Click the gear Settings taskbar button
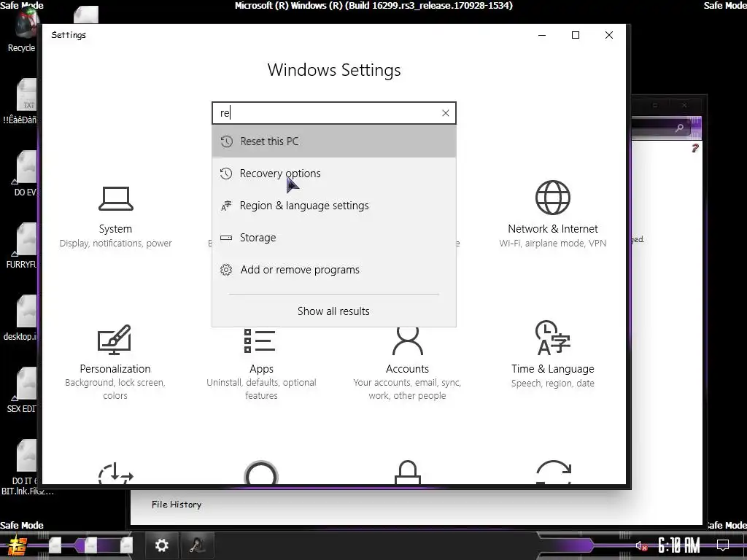This screenshot has height=560, width=747. coord(161,545)
